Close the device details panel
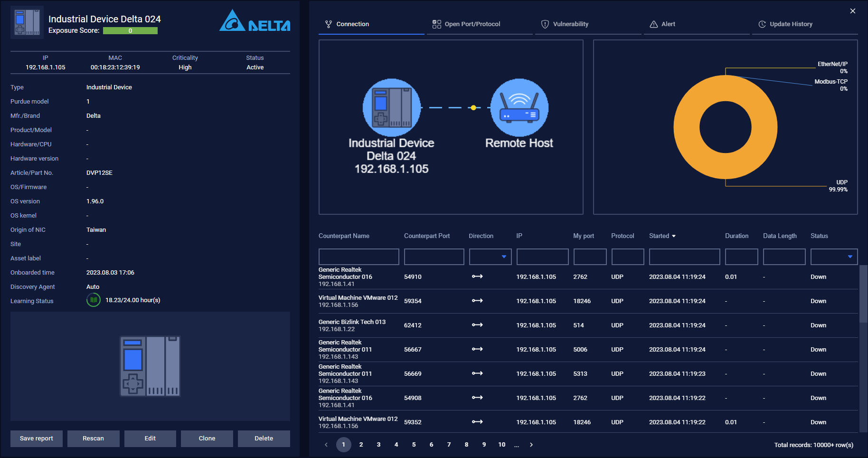 (853, 11)
